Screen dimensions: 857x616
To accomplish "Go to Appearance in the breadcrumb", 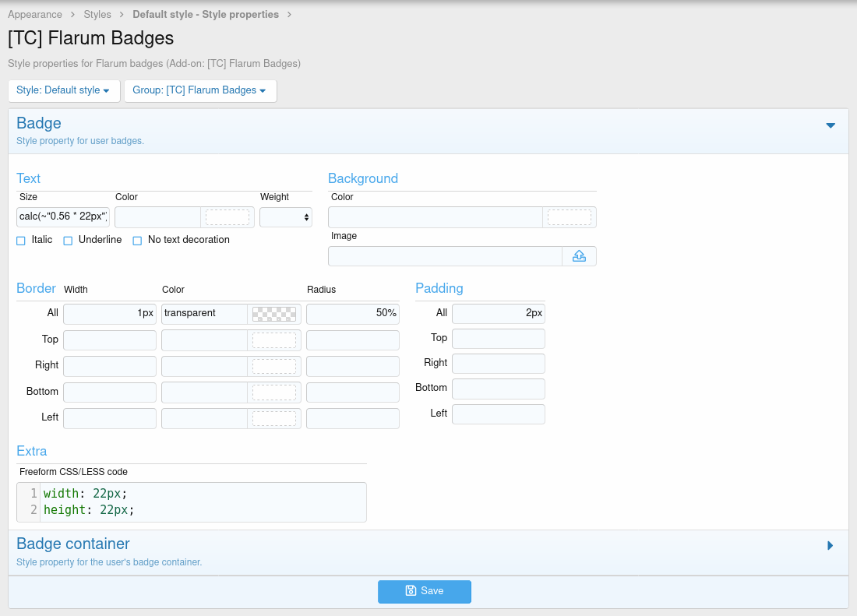I will [35, 15].
